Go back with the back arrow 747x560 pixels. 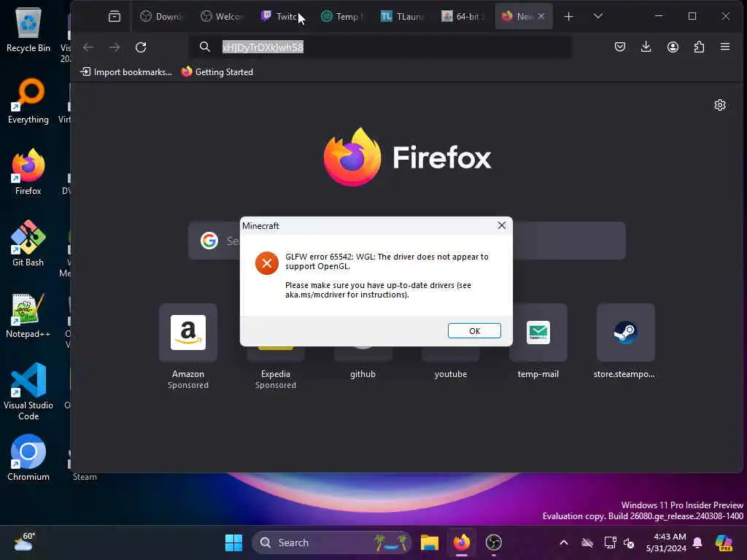click(x=88, y=47)
